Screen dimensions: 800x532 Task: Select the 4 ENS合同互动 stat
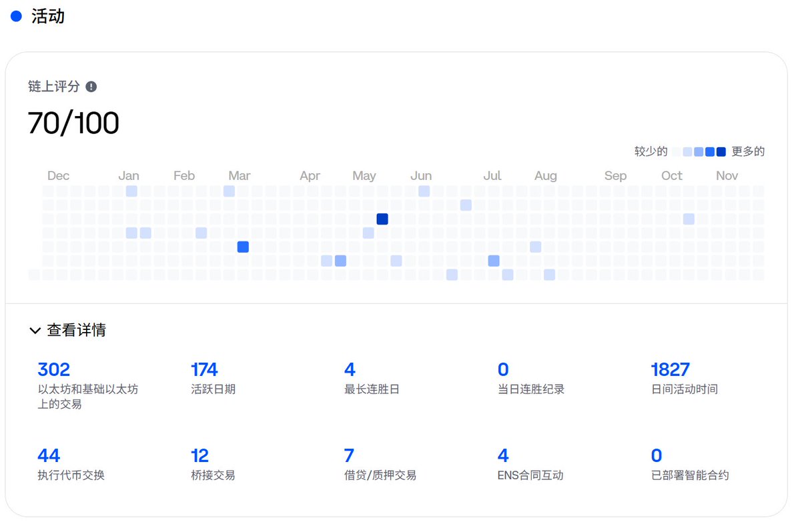pos(502,455)
